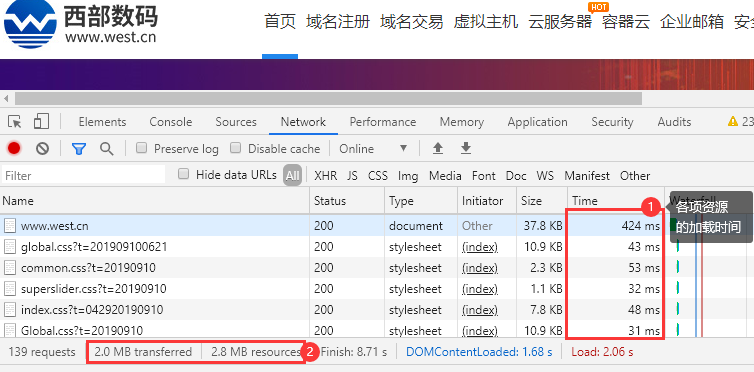754x372 pixels.
Task: Open the Memory tab
Action: (462, 122)
